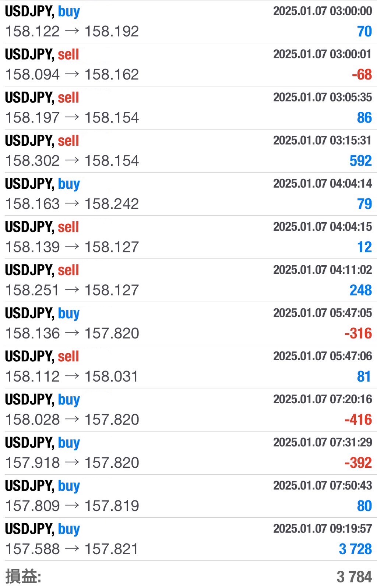Tap the 3 728 profit value
377x588 pixels.
(x=355, y=549)
